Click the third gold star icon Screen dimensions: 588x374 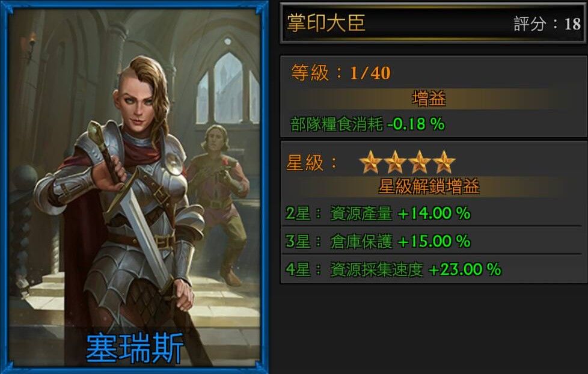pyautogui.click(x=419, y=162)
